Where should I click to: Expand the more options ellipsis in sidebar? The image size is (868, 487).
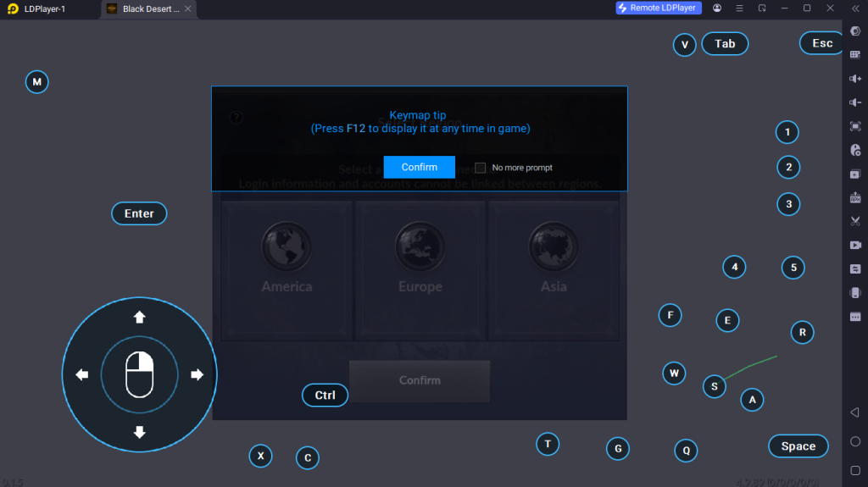click(x=855, y=317)
